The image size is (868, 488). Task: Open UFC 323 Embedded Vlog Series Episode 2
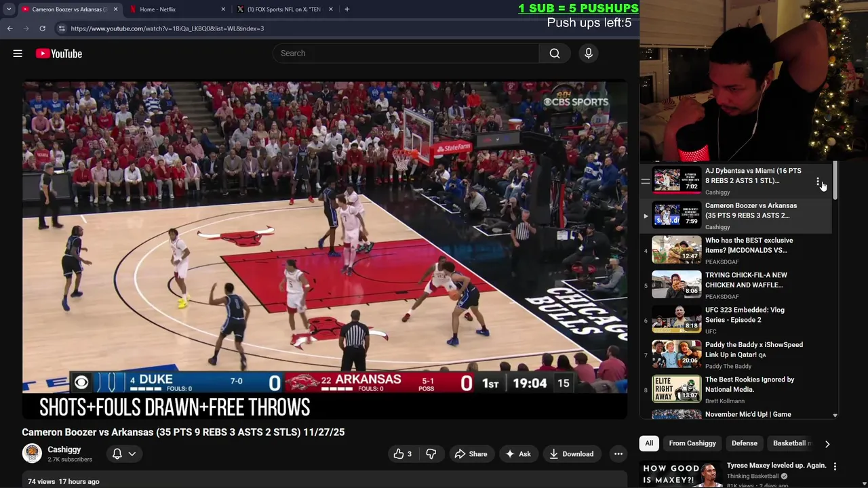(x=745, y=314)
